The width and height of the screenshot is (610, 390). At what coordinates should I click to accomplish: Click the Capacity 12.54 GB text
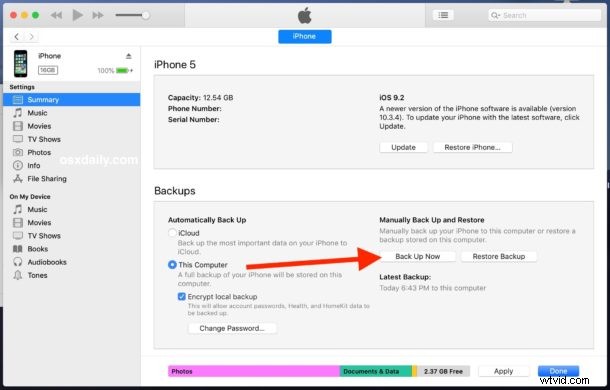tap(200, 98)
